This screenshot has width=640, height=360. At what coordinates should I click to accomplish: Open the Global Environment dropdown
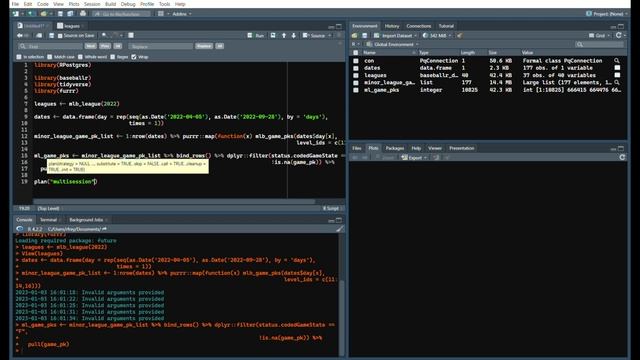[392, 44]
